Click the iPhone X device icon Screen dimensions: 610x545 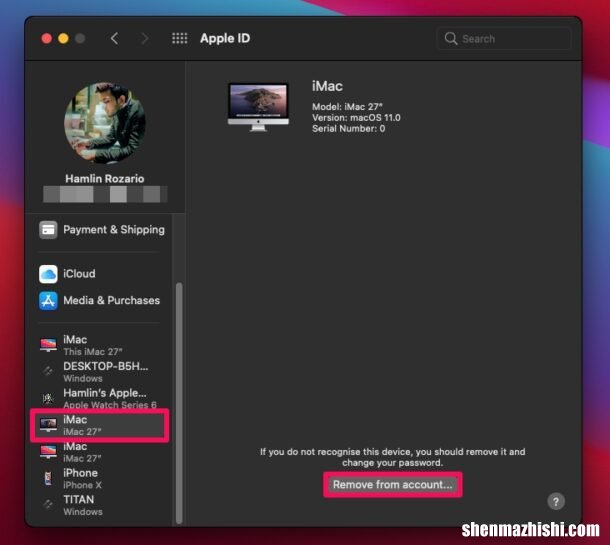coord(48,478)
